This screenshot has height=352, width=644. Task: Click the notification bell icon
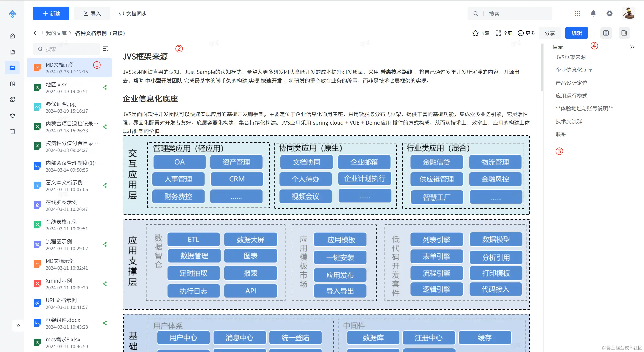[593, 13]
